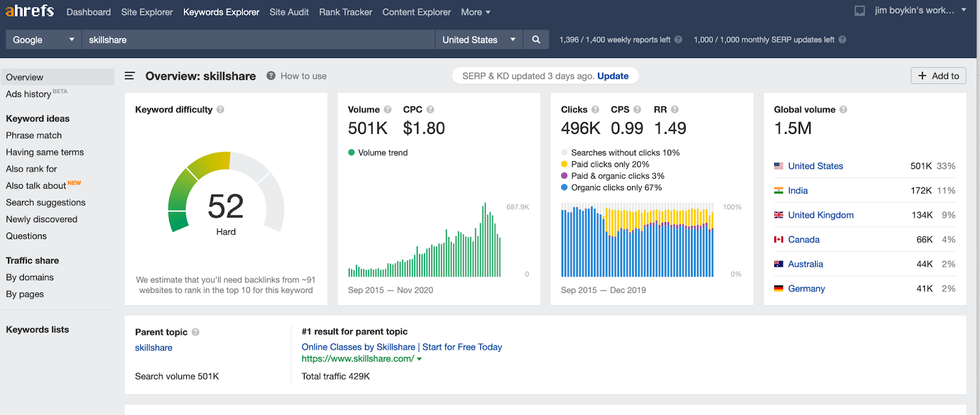Click the India country link
The image size is (980, 415).
pos(797,190)
